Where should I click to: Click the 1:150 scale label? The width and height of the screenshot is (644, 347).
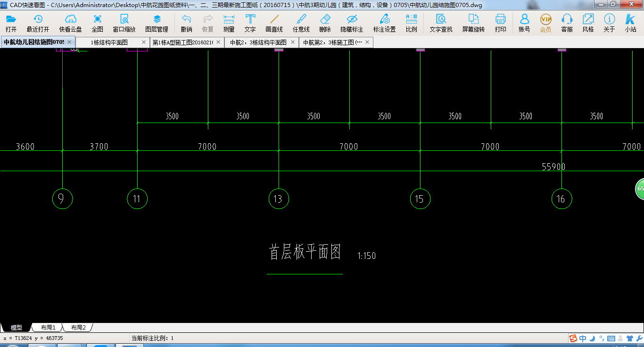pyautogui.click(x=367, y=256)
